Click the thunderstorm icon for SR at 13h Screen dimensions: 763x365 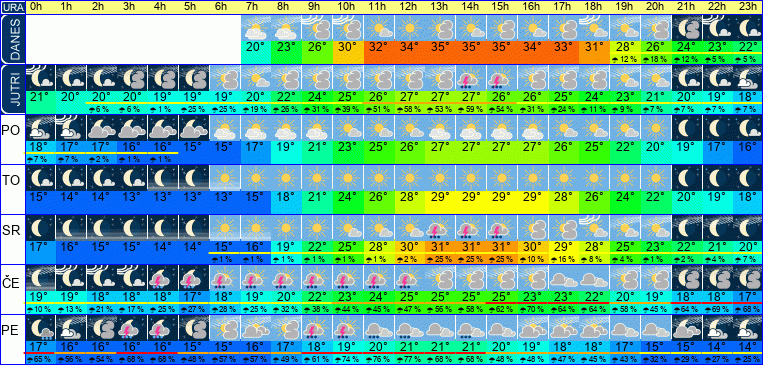[x=440, y=228]
